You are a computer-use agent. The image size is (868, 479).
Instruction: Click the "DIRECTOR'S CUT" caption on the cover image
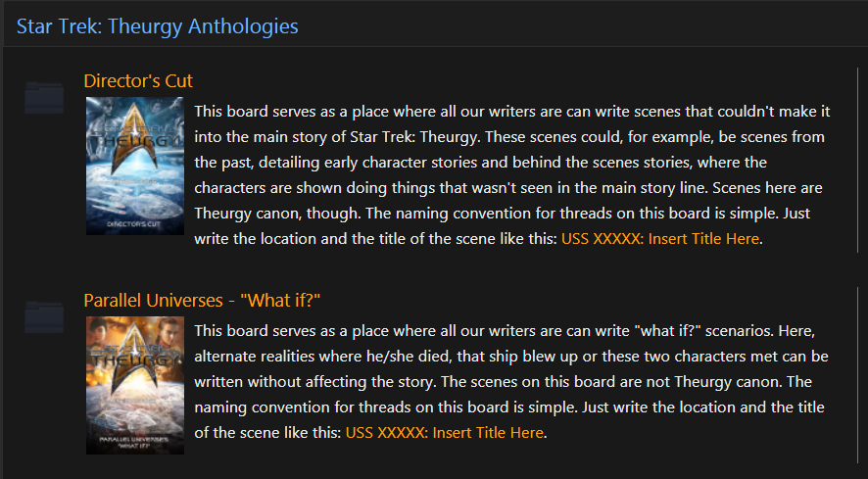tap(134, 224)
